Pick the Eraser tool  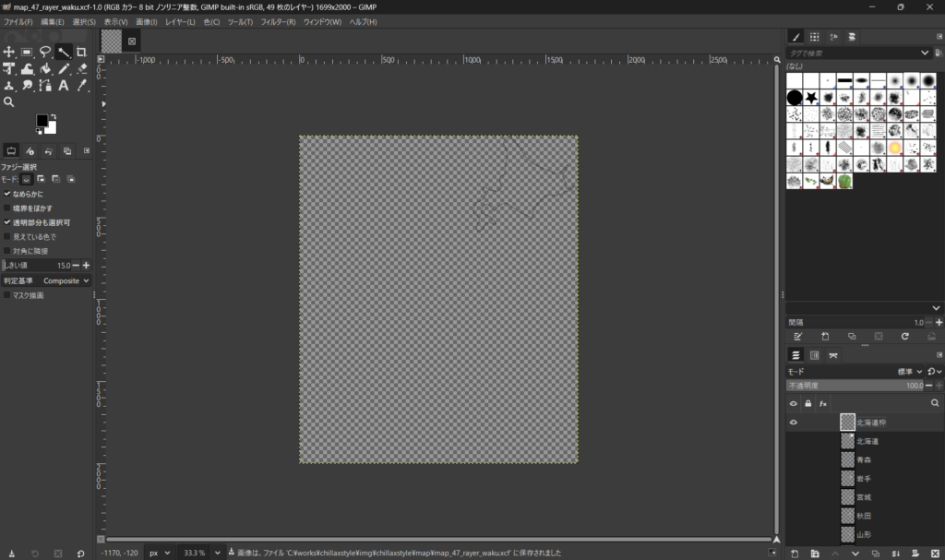82,69
